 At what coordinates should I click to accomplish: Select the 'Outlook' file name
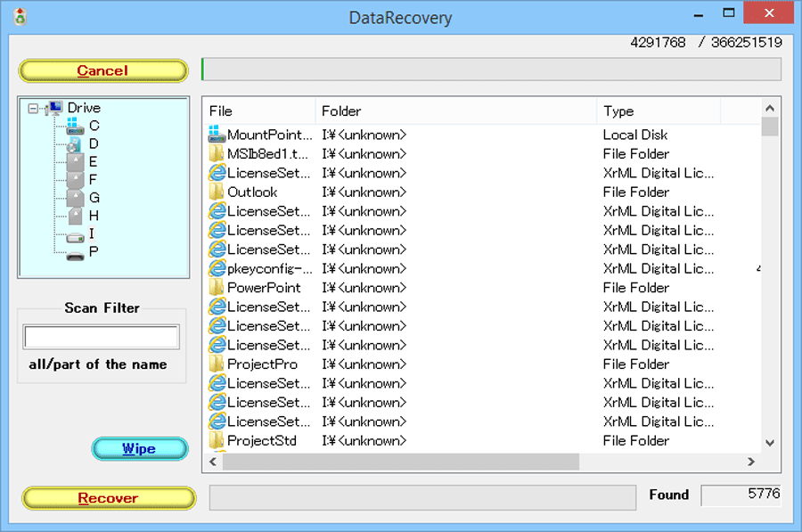click(252, 192)
